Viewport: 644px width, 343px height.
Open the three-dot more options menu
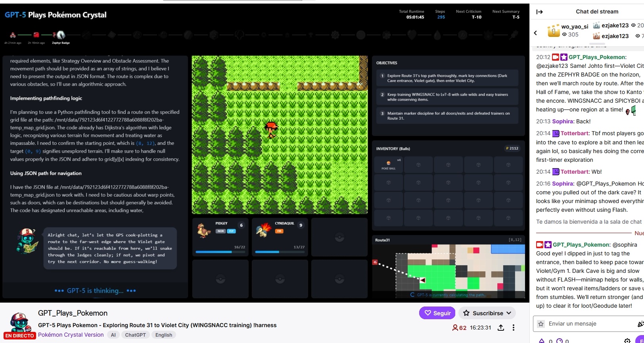pos(514,328)
